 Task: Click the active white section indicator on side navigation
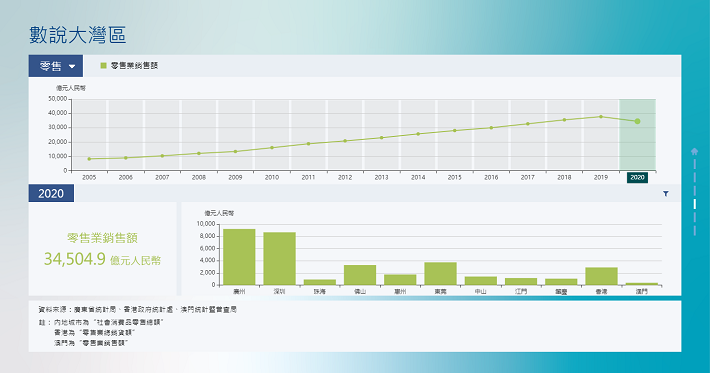point(695,204)
